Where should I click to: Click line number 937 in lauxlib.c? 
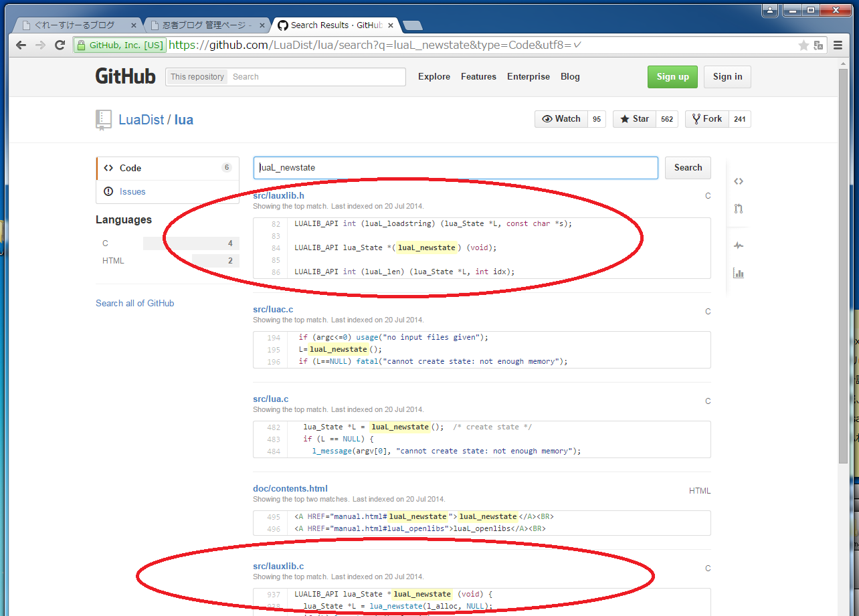point(274,595)
